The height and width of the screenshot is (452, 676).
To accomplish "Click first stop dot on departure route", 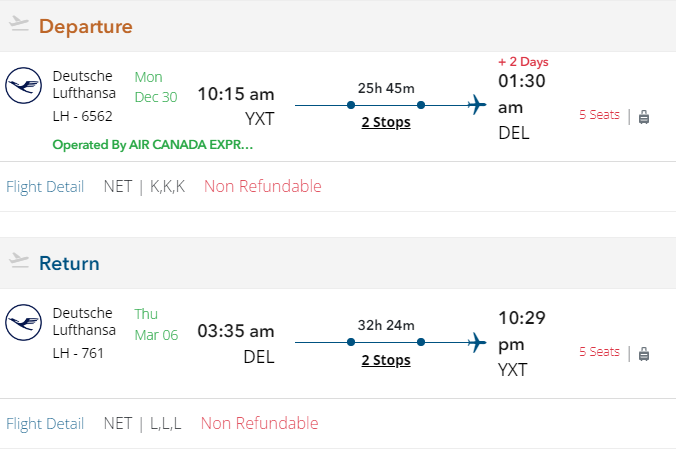I will (x=351, y=105).
